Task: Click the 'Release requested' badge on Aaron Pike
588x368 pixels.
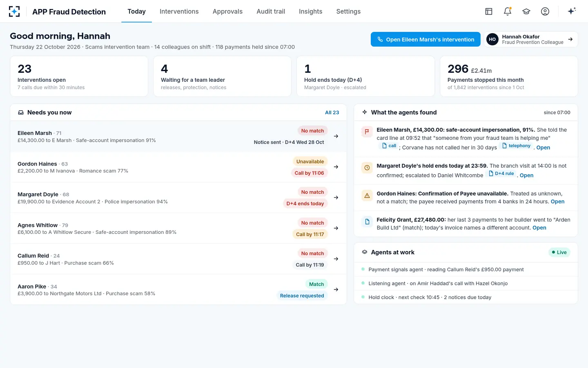Action: pos(302,296)
